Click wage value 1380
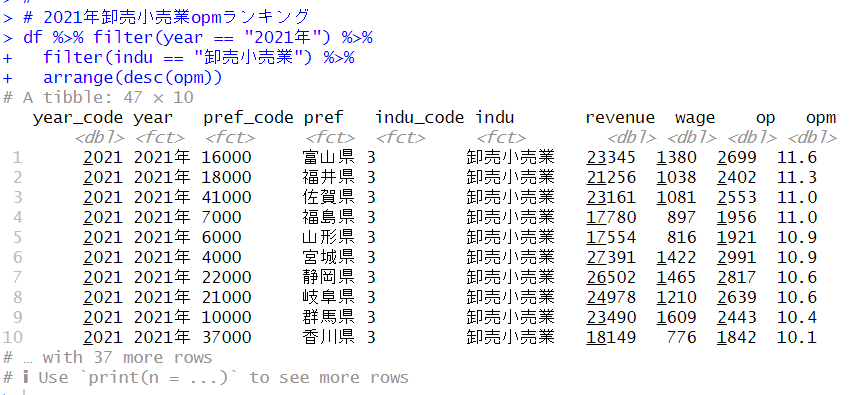 676,158
